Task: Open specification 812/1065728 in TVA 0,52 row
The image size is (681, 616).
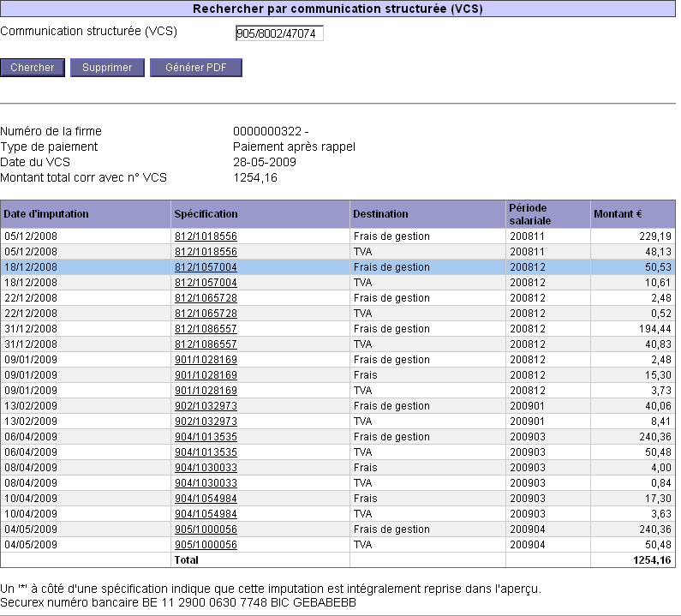Action: tap(206, 314)
